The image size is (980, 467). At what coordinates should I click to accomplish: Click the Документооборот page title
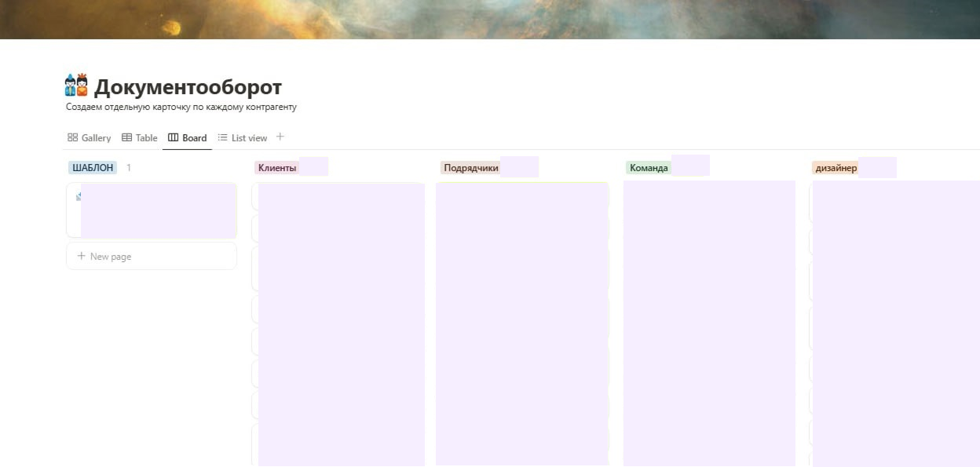188,86
